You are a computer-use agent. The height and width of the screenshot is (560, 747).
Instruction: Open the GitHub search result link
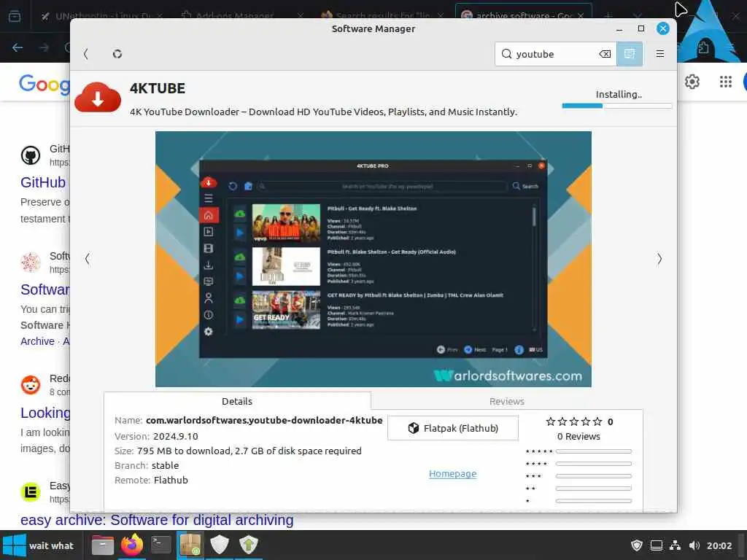point(43,182)
